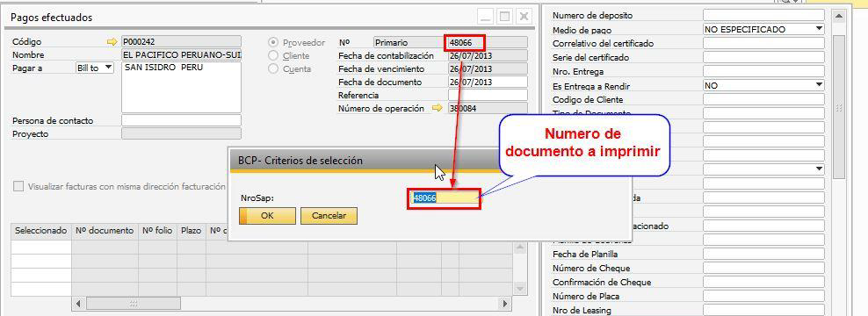Screen dimensions: 868x316
Task: Select the Cuenta radio button
Action: coord(273,69)
